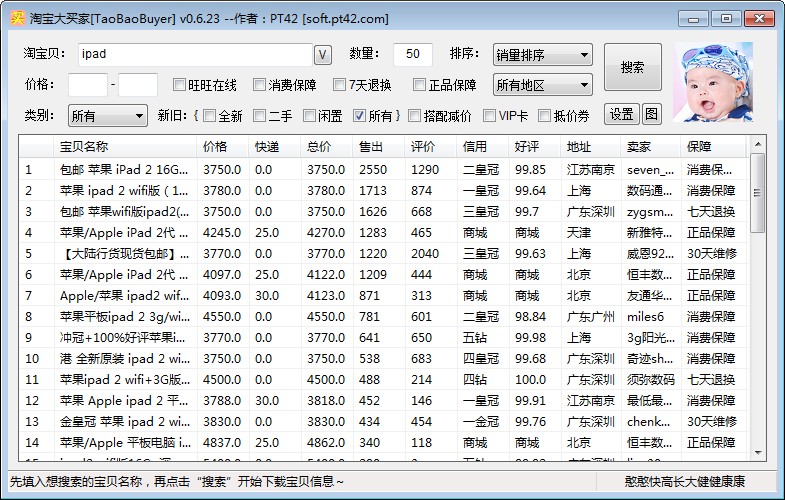The image size is (785, 500).
Task: Click the 图 picture button
Action: pyautogui.click(x=651, y=114)
